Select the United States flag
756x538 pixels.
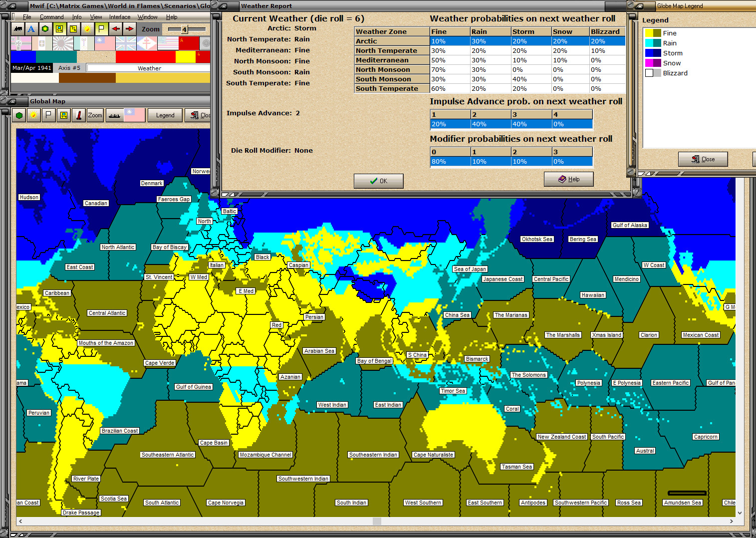[x=168, y=43]
